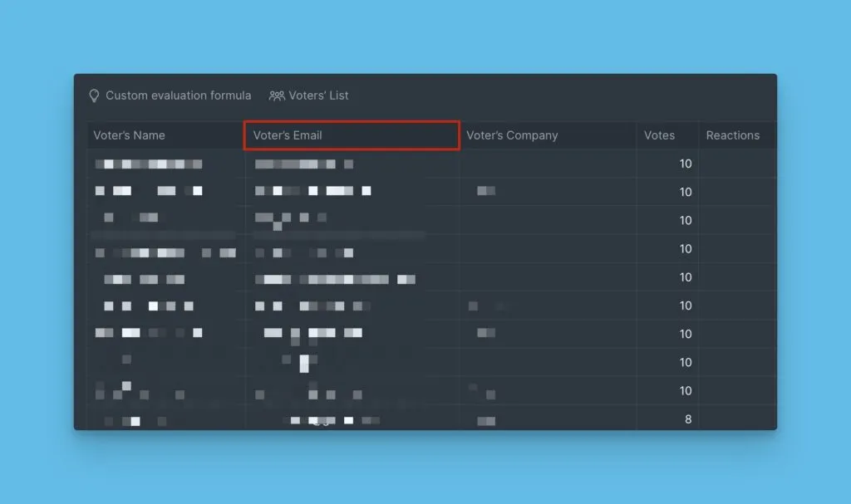Select the blurred voter name in the first row
851x504 pixels.
click(148, 164)
